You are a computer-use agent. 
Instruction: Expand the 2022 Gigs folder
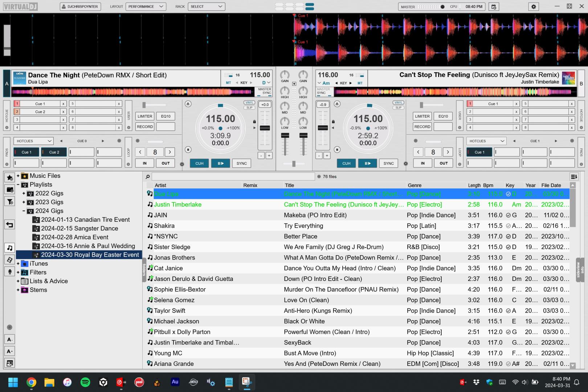(24, 193)
